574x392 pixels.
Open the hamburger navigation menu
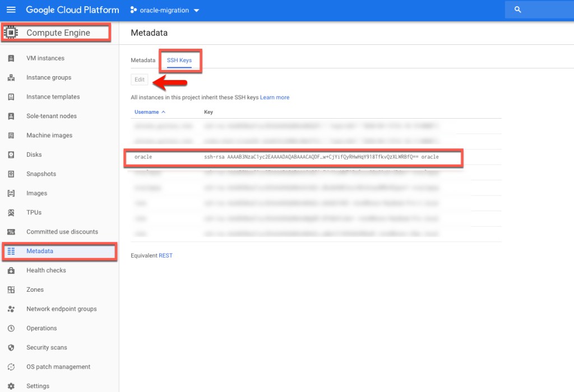tap(11, 10)
